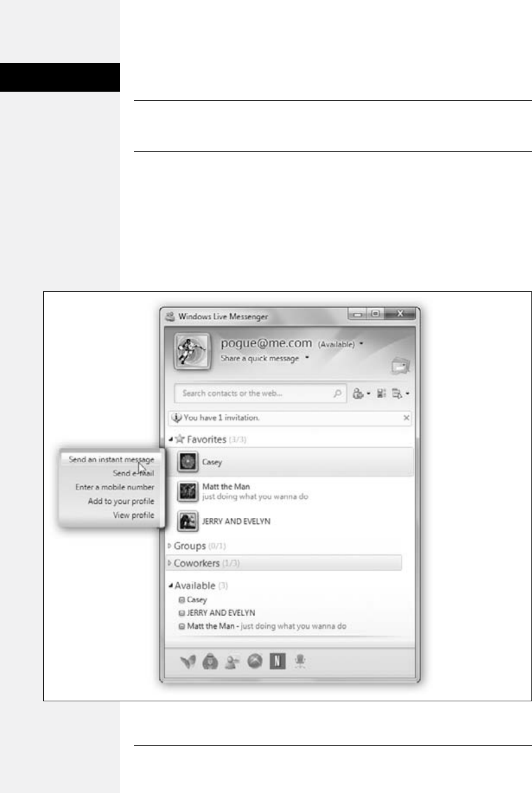The image size is (532, 793).
Task: Expand the Groups section triangle
Action: coord(170,546)
